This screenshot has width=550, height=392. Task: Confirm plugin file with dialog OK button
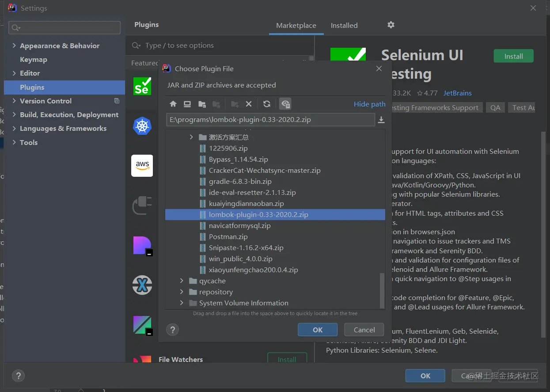pos(318,330)
